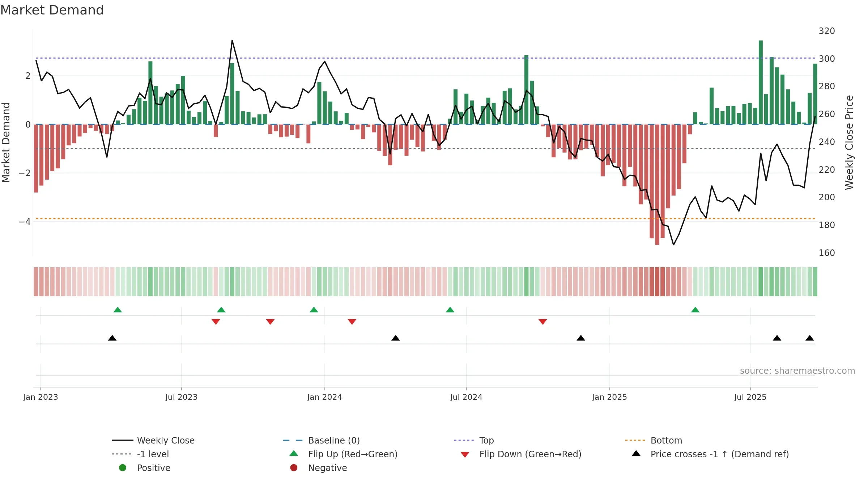The width and height of the screenshot is (868, 488).
Task: Click Flip Down (Green→Red) legend text
Action: (x=530, y=454)
